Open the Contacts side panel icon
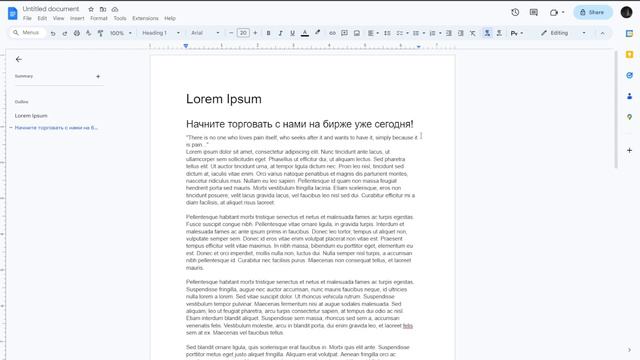 coord(629,96)
